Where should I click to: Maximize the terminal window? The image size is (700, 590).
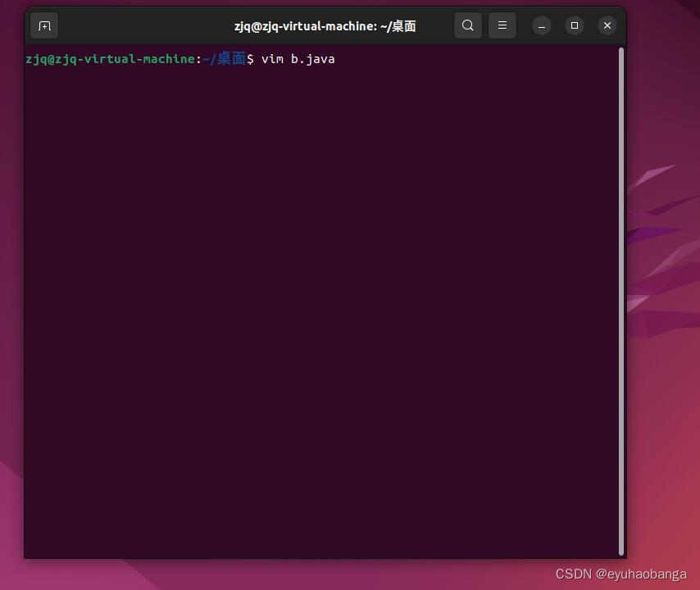(x=574, y=25)
